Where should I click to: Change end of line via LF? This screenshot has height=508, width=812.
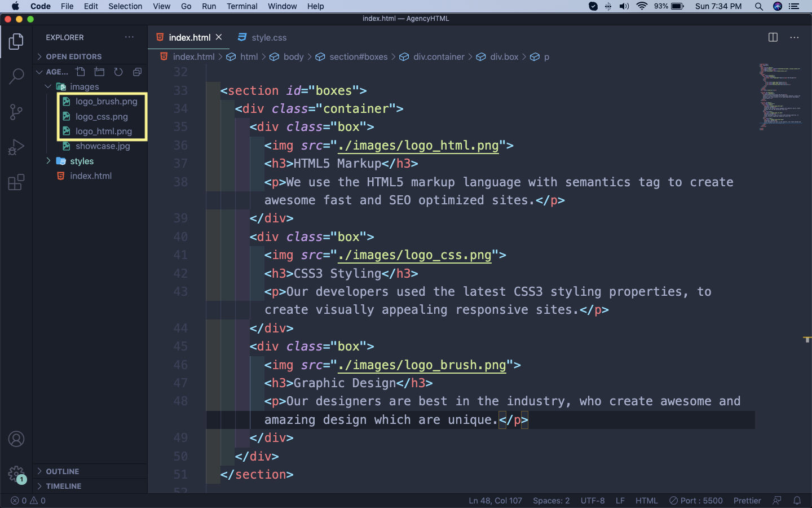point(620,501)
